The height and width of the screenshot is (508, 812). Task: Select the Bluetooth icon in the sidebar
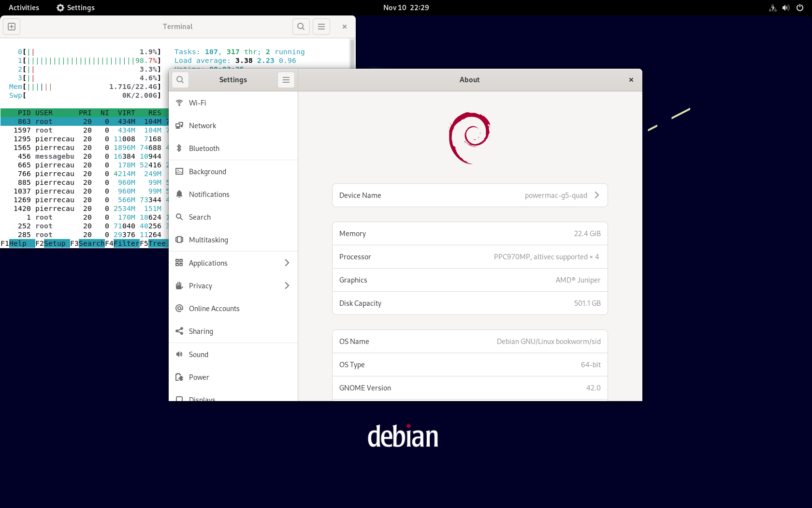click(x=179, y=148)
